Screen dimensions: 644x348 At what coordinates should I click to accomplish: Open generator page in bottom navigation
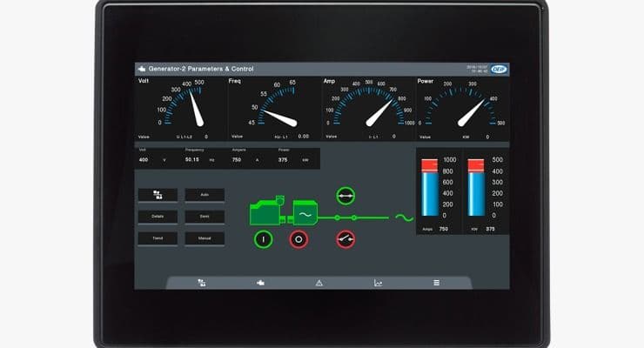pyautogui.click(x=260, y=283)
